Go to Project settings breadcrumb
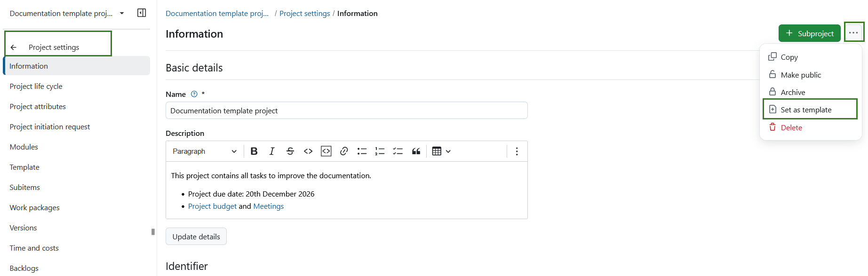This screenshot has width=868, height=276. point(305,13)
